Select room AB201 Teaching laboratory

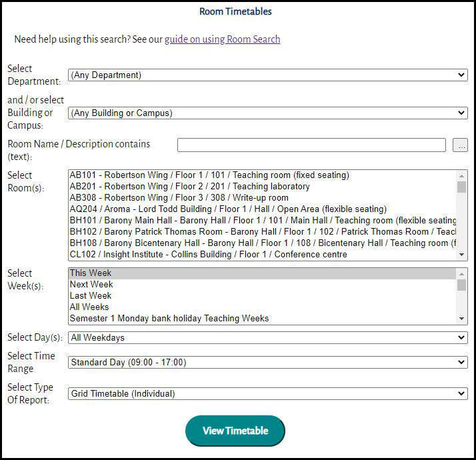189,187
